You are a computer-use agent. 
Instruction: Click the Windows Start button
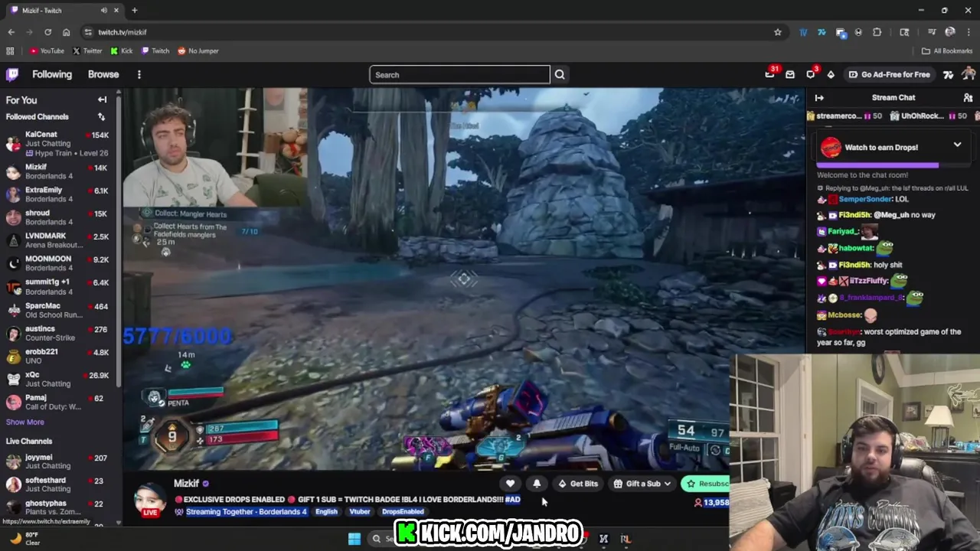click(354, 539)
